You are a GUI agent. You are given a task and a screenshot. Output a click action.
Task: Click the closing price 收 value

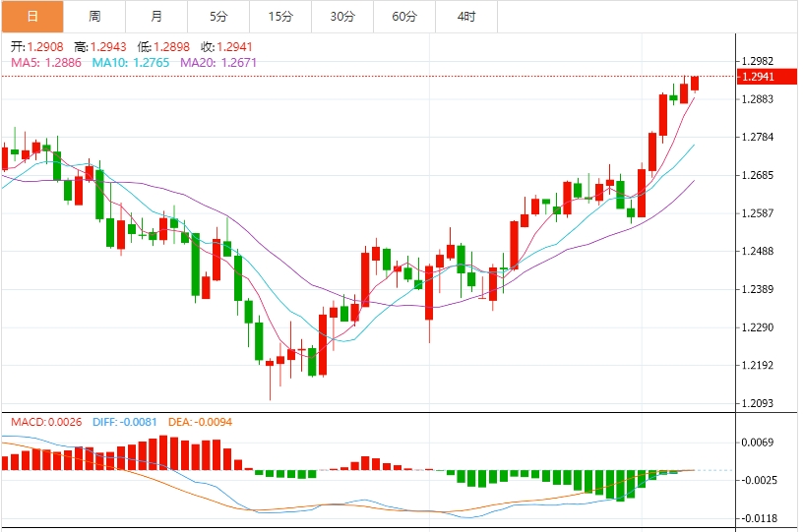[x=227, y=47]
